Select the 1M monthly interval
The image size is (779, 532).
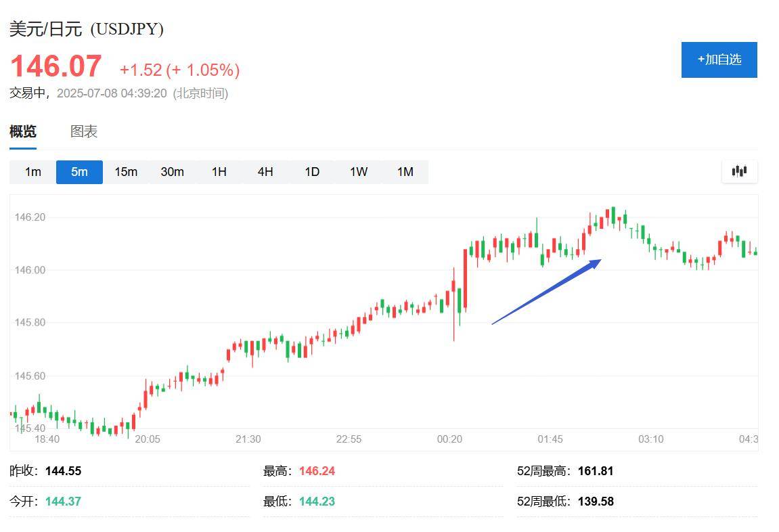click(405, 172)
